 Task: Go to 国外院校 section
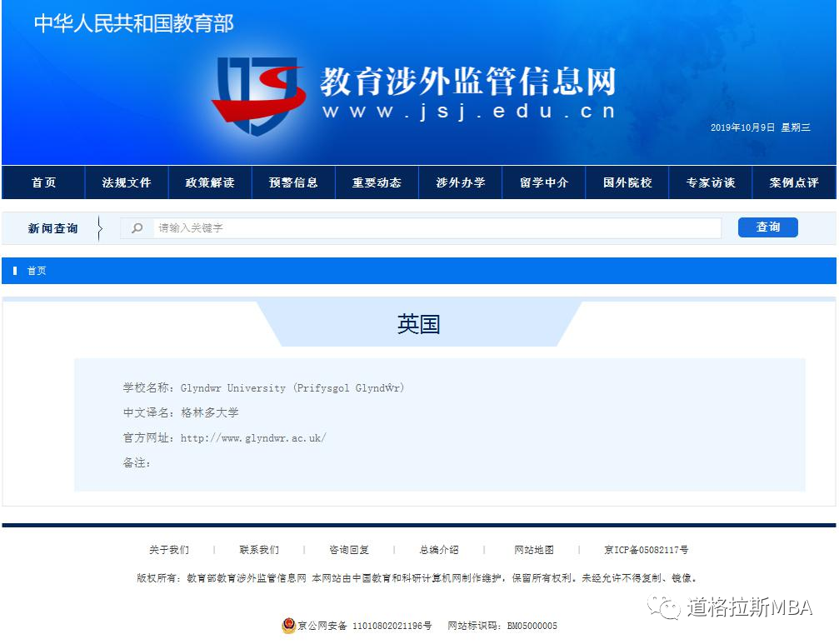(x=627, y=182)
